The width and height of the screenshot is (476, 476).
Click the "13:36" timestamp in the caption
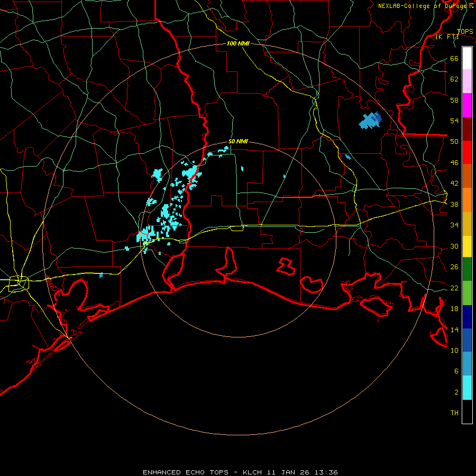tap(326, 472)
